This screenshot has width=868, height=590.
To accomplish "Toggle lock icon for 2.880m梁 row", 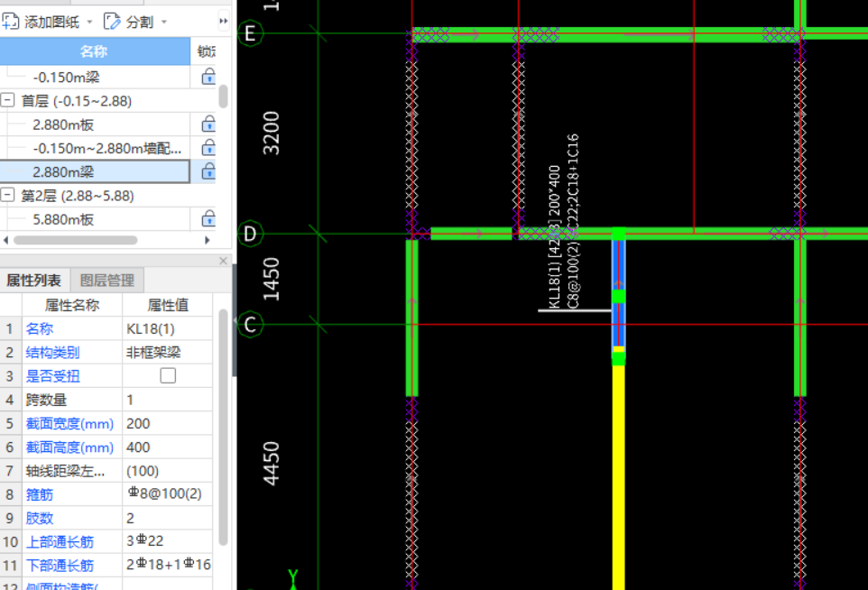I will 208,171.
